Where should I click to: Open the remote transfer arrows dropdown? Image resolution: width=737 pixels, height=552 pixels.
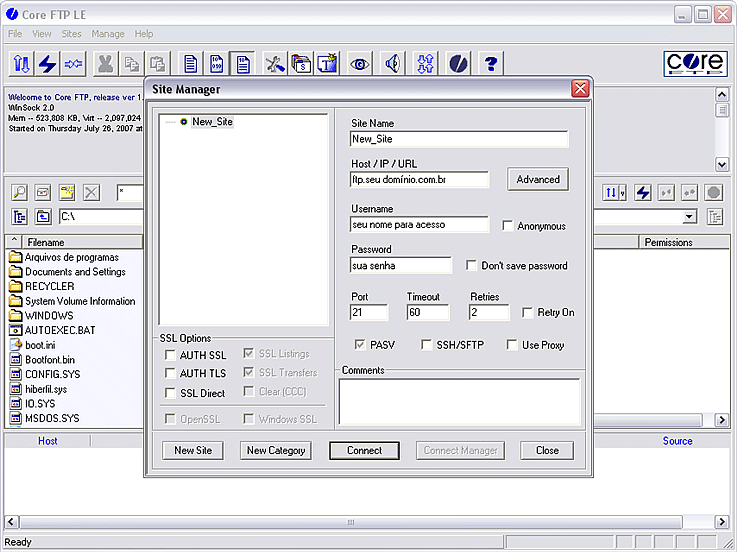click(x=623, y=192)
